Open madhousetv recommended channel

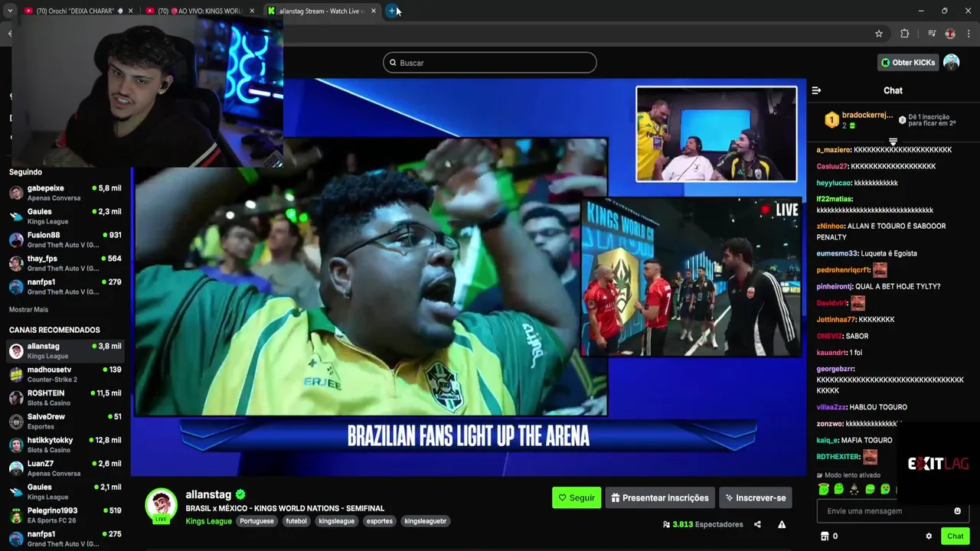tap(65, 374)
